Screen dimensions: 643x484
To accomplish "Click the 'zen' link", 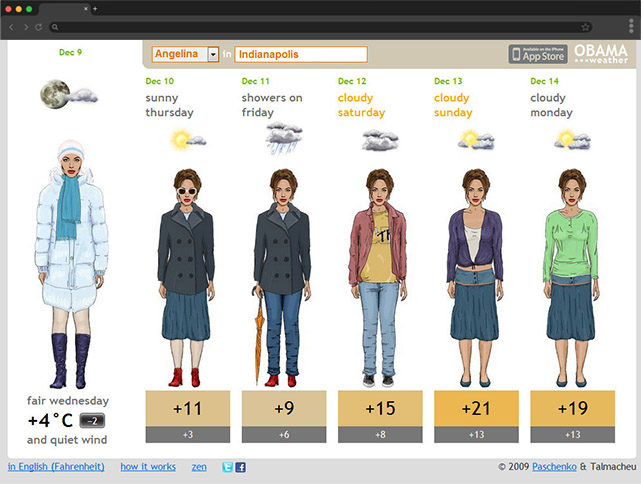I will coord(199,467).
